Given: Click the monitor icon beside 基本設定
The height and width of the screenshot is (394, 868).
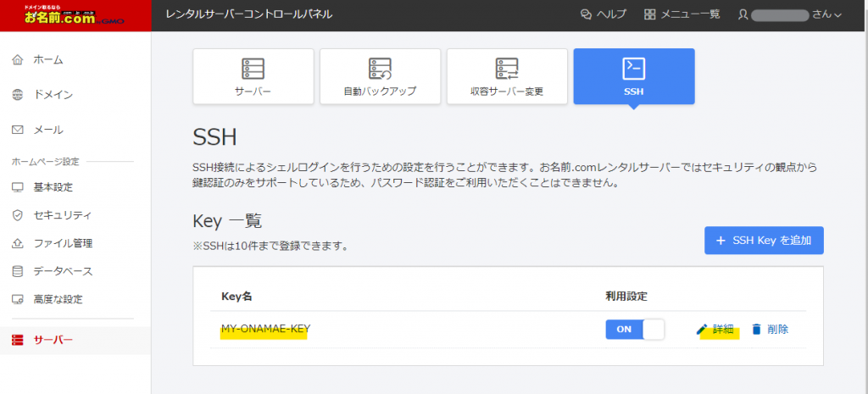Looking at the screenshot, I should click(18, 187).
